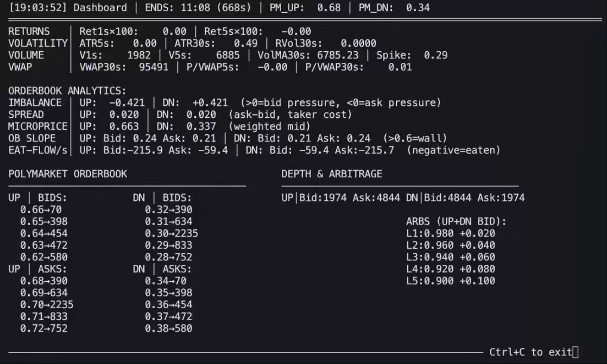Click the MICROPRICE UP value 0.663

(124, 126)
